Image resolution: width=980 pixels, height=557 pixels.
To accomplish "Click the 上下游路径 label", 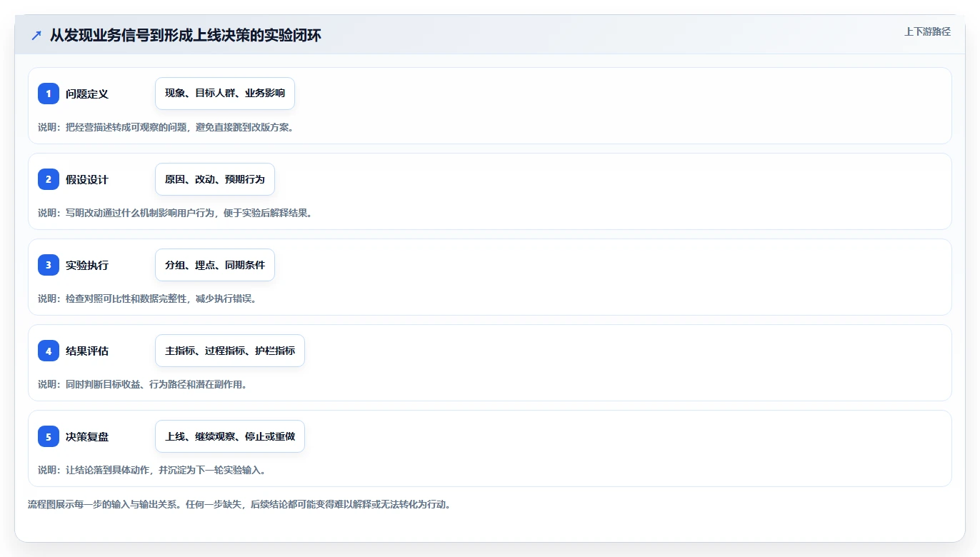I will tap(927, 31).
